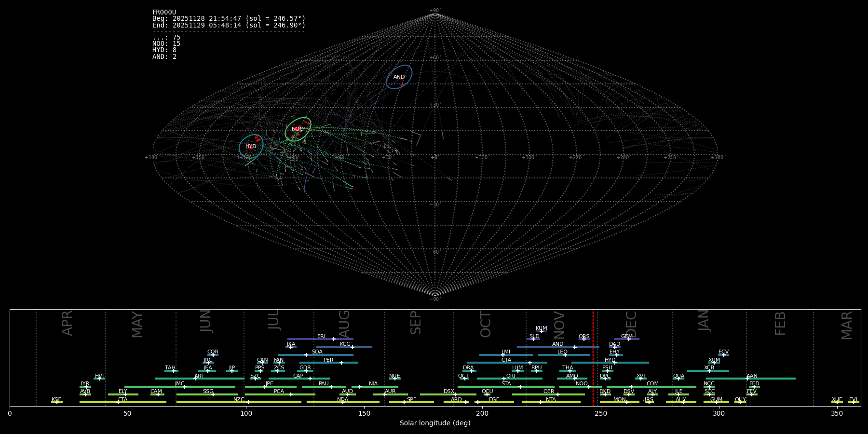Click the AAN shower label in timeline
This screenshot has height=434, width=868.
point(752,376)
